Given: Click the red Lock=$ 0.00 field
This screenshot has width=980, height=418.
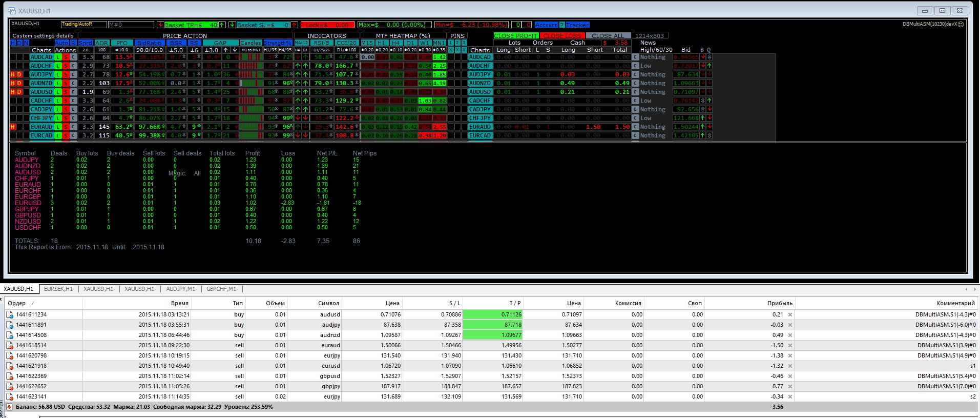Looking at the screenshot, I should pos(327,25).
